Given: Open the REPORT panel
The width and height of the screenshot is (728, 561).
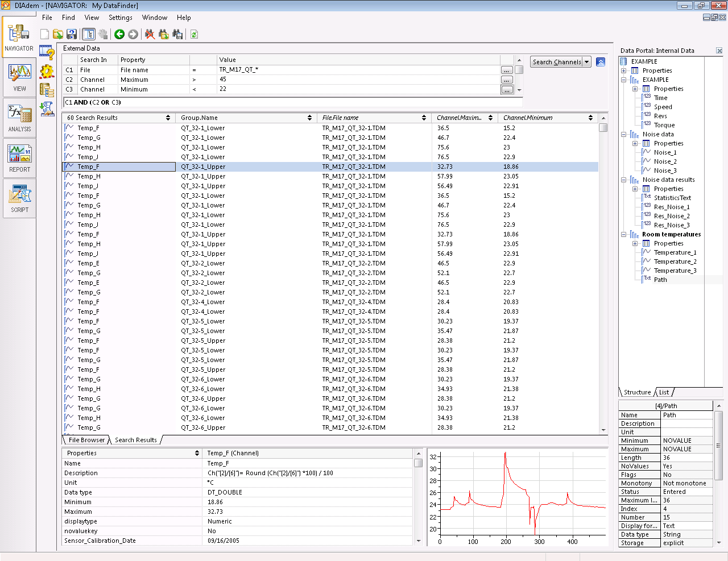Looking at the screenshot, I should pyautogui.click(x=19, y=159).
